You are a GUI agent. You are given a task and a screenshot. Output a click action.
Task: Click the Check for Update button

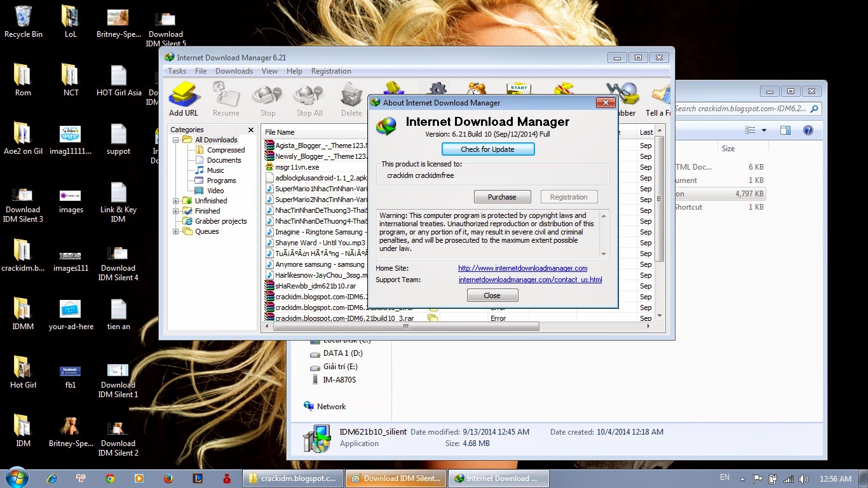[x=488, y=149]
